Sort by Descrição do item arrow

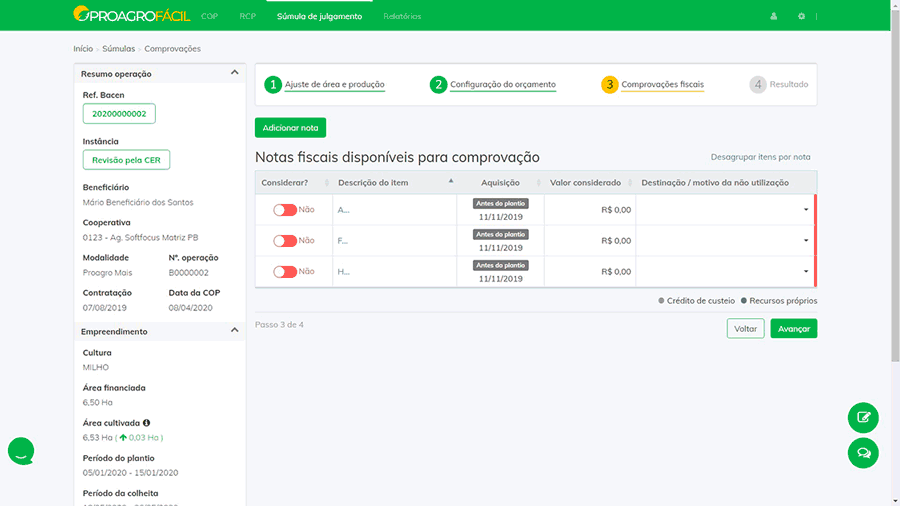[x=451, y=181]
